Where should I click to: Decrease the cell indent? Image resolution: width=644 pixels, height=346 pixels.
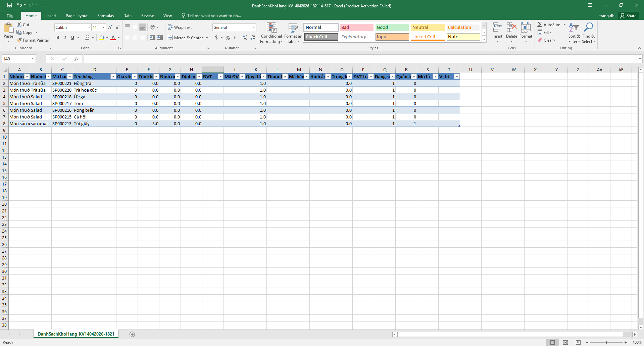(153, 38)
